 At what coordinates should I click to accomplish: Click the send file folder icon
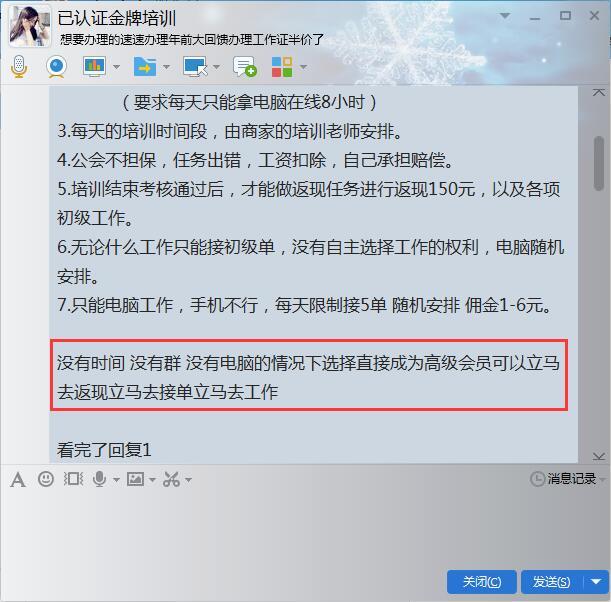(x=145, y=67)
